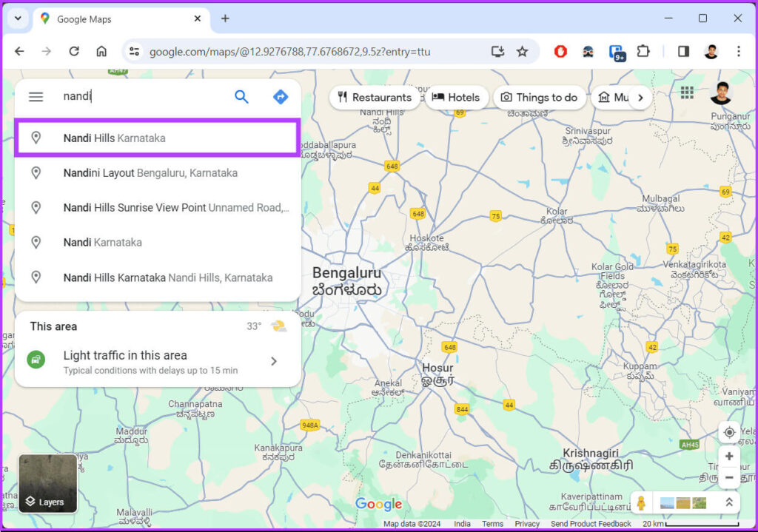Open the Terms link at the bottom
Screen dimensions: 758x532
coord(493,523)
